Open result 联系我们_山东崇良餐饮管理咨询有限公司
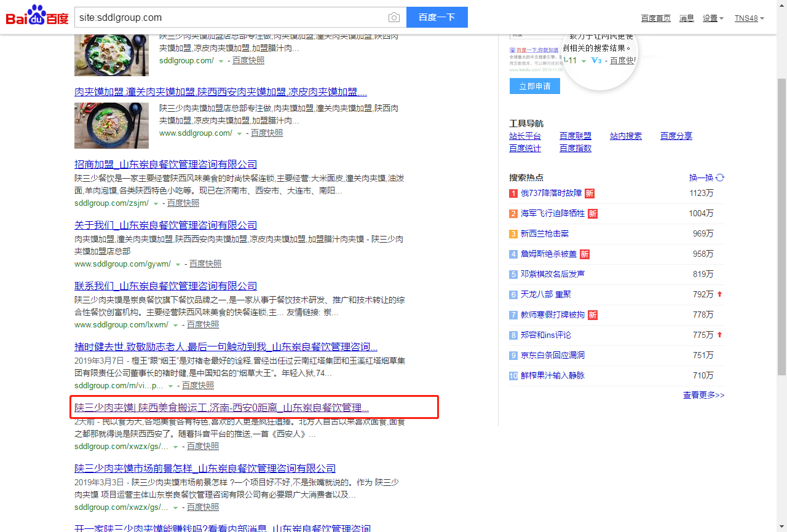This screenshot has width=787, height=532. click(166, 286)
